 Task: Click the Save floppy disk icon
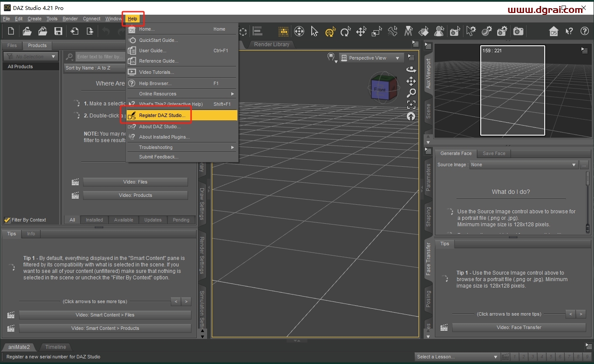pos(58,31)
